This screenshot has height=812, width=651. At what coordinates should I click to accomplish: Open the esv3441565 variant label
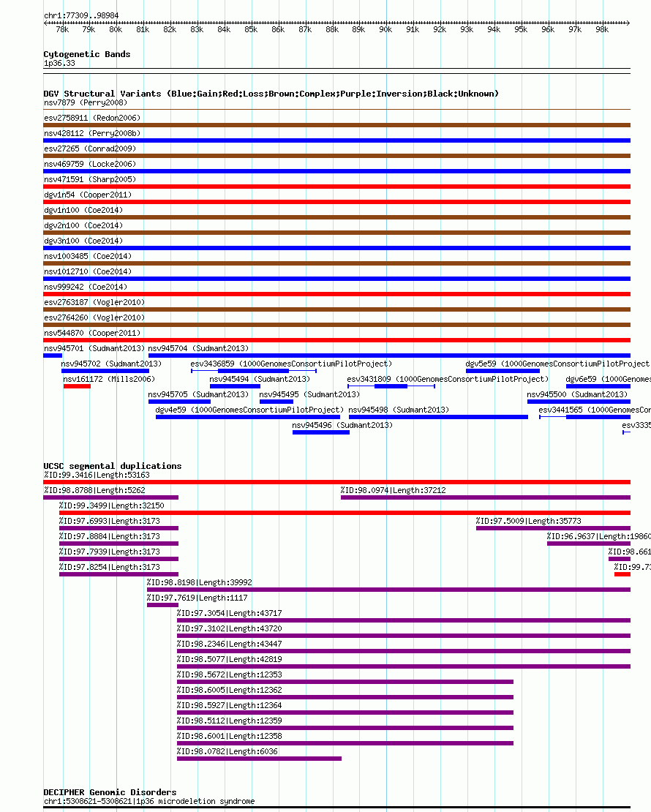click(595, 410)
